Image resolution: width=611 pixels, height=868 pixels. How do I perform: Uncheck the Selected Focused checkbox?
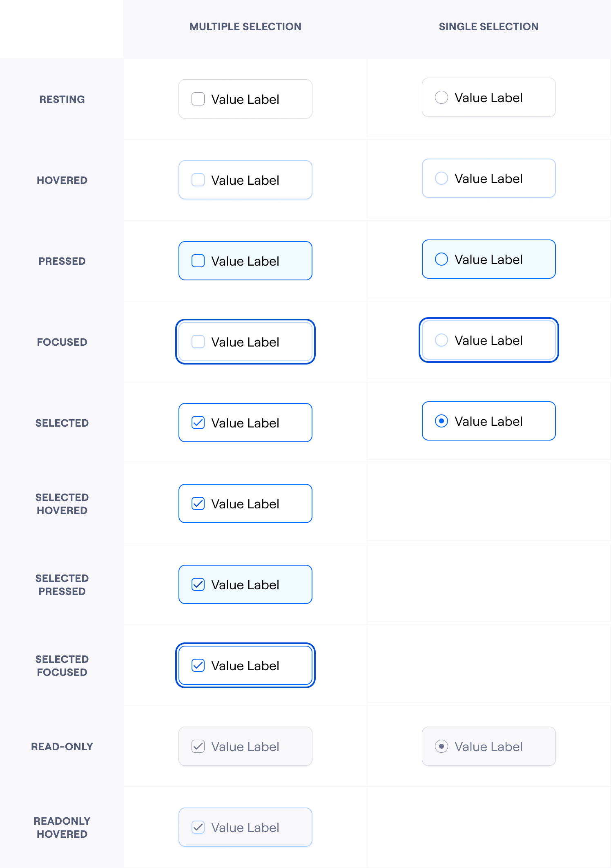click(x=198, y=665)
